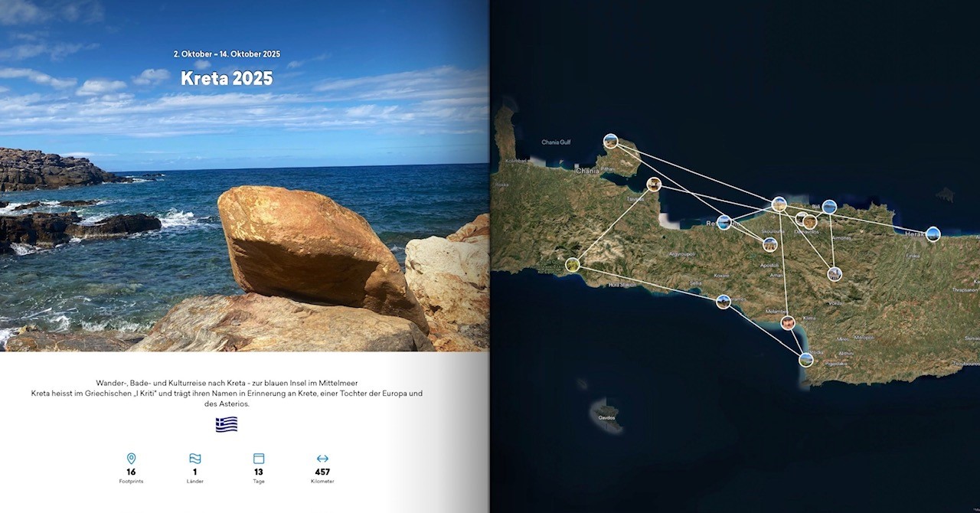The width and height of the screenshot is (980, 513).
Task: Select the map marker at Heraklion
Action: (x=933, y=234)
